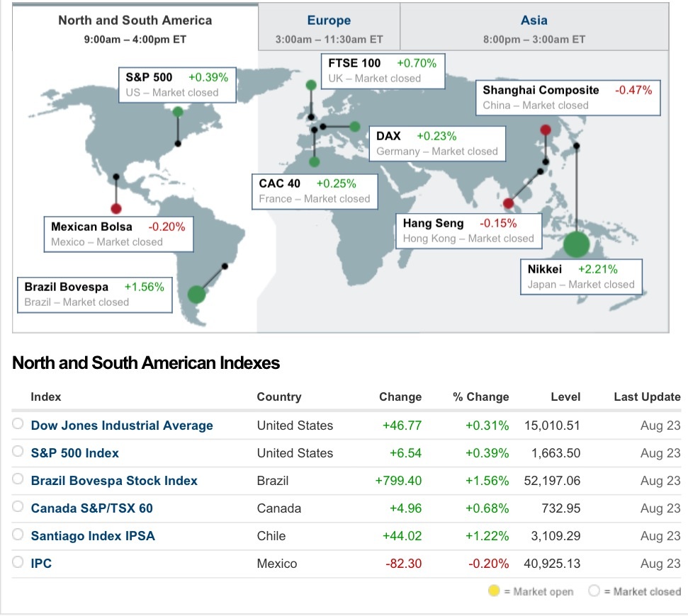Switch to the Asia tab

click(x=534, y=27)
